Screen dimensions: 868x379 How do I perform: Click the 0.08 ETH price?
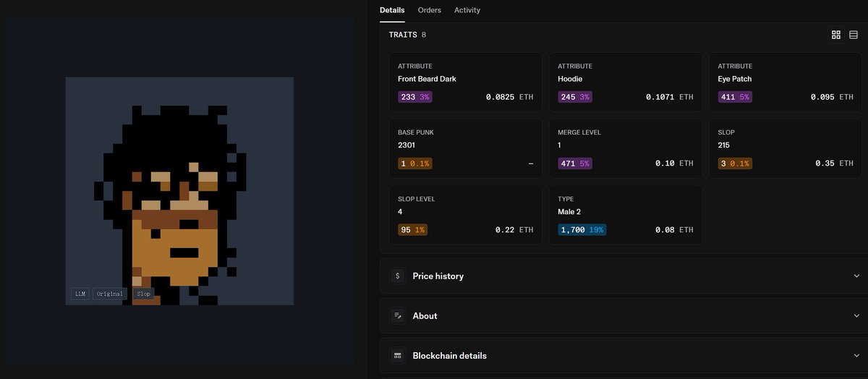674,230
